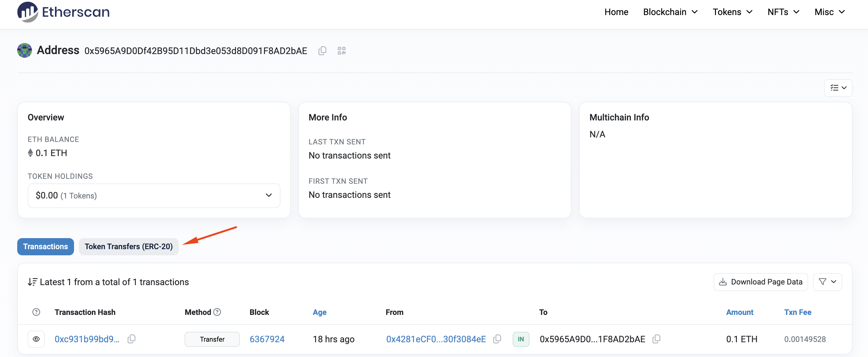This screenshot has width=868, height=357.
Task: Copy the transaction hash 0xc931b99bd9
Action: coord(131,339)
